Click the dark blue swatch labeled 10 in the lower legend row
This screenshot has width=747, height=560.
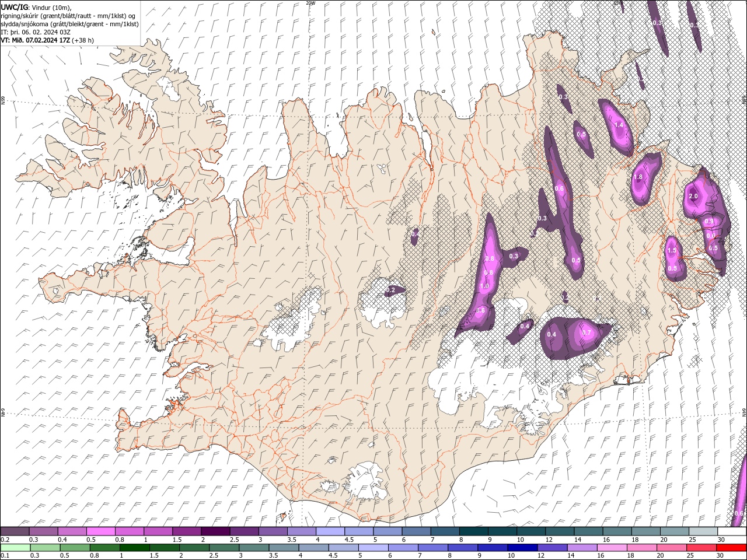coord(521,548)
